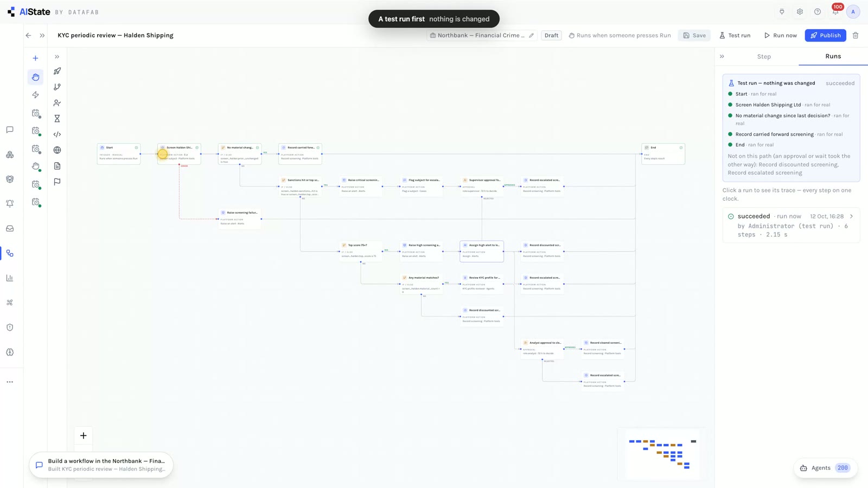This screenshot has height=488, width=868.
Task: Open the brain icon section in the sidebar
Action: click(x=10, y=352)
